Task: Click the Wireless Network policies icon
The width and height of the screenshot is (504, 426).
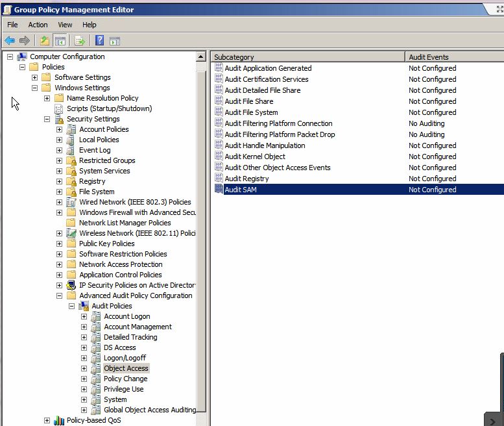Action: coord(71,233)
